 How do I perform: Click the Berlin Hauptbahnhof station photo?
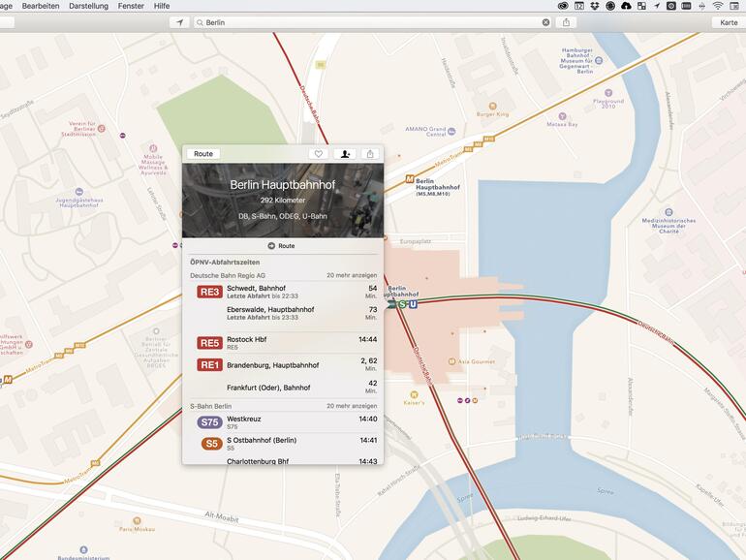click(283, 201)
